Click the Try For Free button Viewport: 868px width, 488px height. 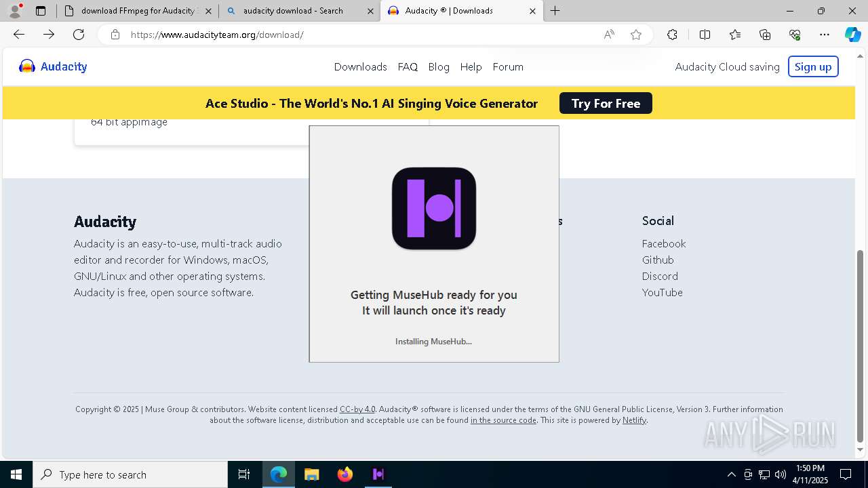[606, 103]
